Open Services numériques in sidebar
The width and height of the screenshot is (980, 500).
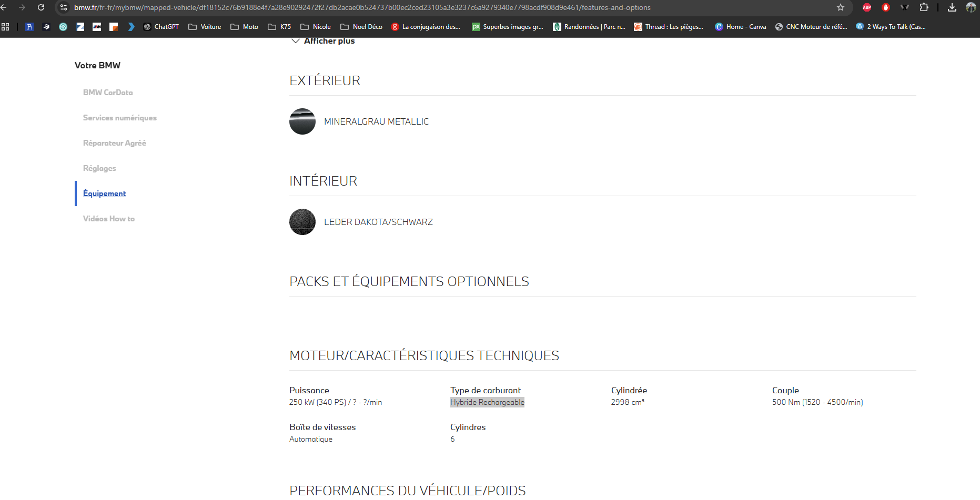120,118
